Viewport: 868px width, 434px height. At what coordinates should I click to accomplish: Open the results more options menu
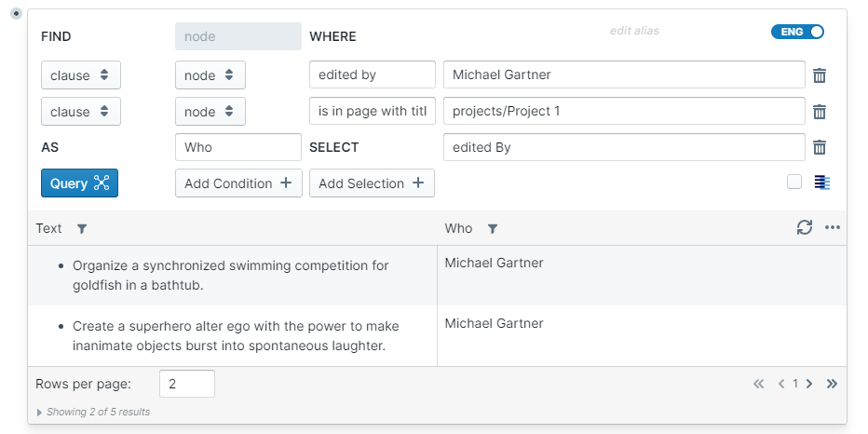click(x=833, y=228)
